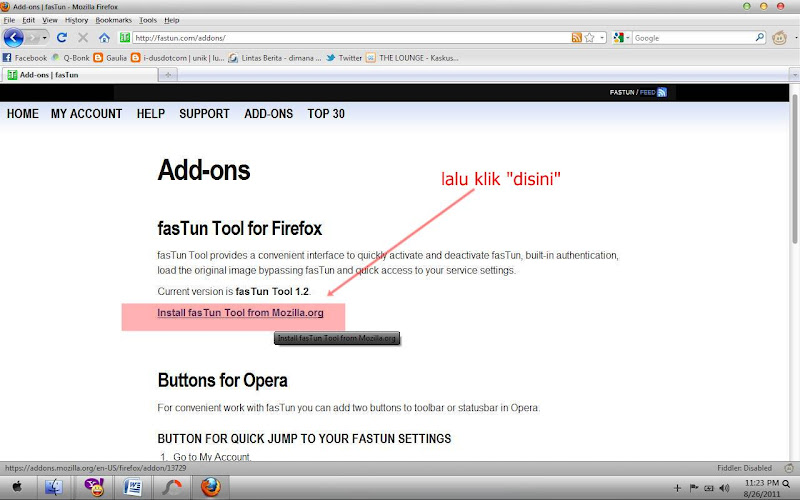Click the status bar icon beside Fiddler
Viewport: 800px width, 500px height.
click(789, 468)
